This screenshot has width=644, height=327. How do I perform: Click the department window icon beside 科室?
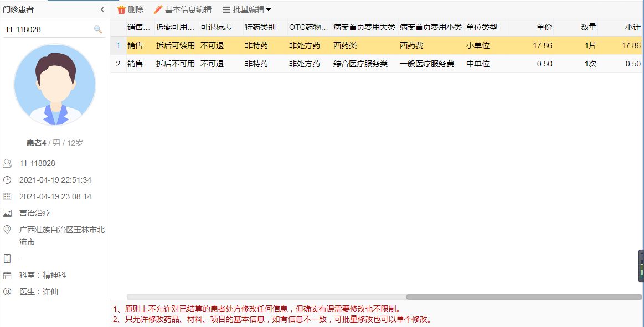tap(7, 276)
